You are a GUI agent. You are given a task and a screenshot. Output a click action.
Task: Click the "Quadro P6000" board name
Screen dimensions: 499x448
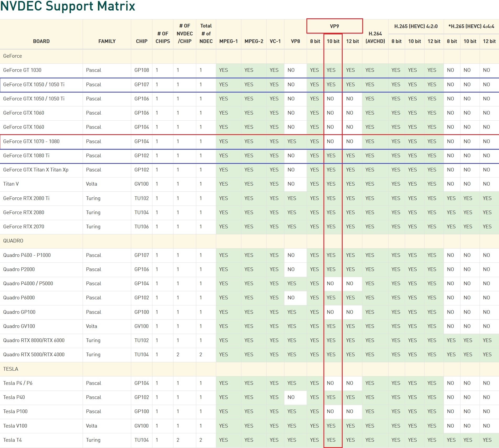pos(19,298)
